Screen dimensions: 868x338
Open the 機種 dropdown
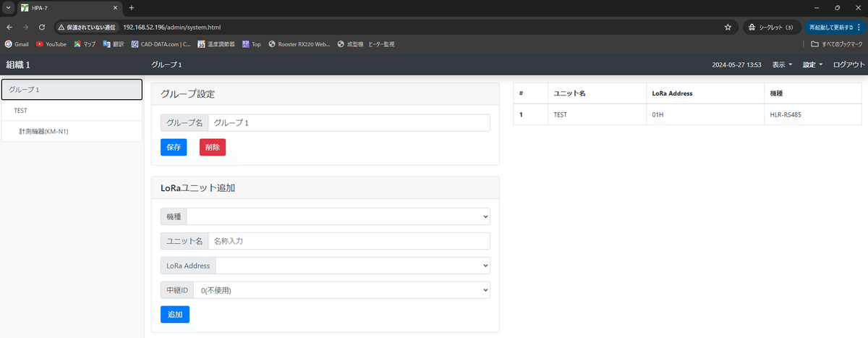pyautogui.click(x=338, y=216)
